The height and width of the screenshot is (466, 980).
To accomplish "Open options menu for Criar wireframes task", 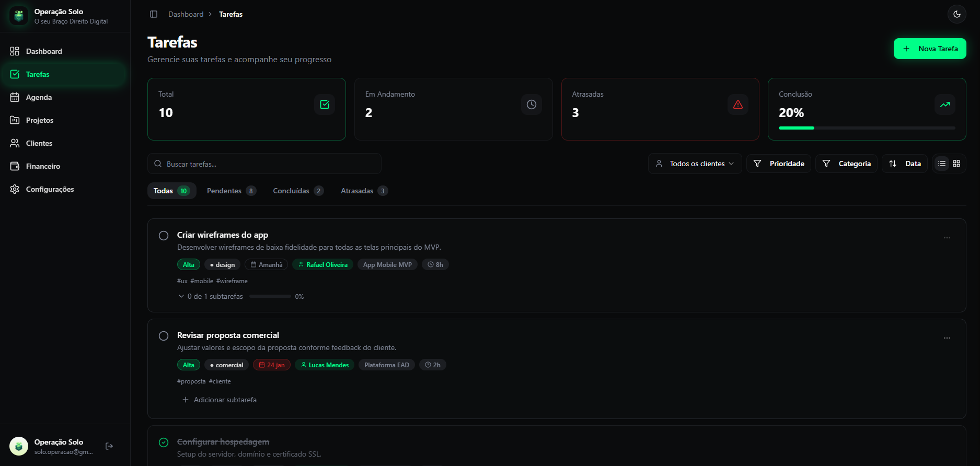I will 947,238.
